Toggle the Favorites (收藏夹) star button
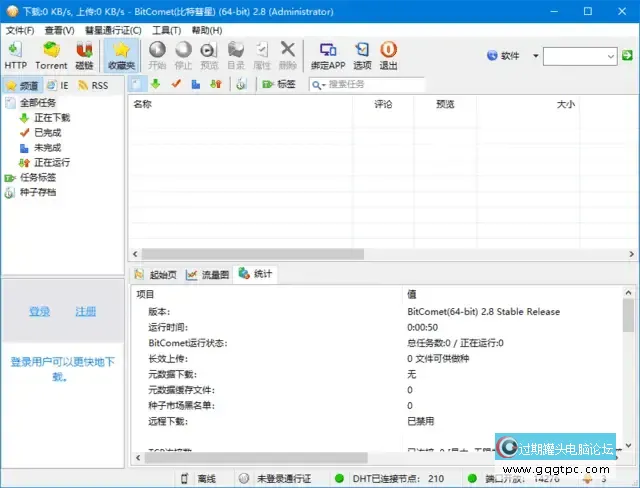The height and width of the screenshot is (488, 640). (x=121, y=55)
